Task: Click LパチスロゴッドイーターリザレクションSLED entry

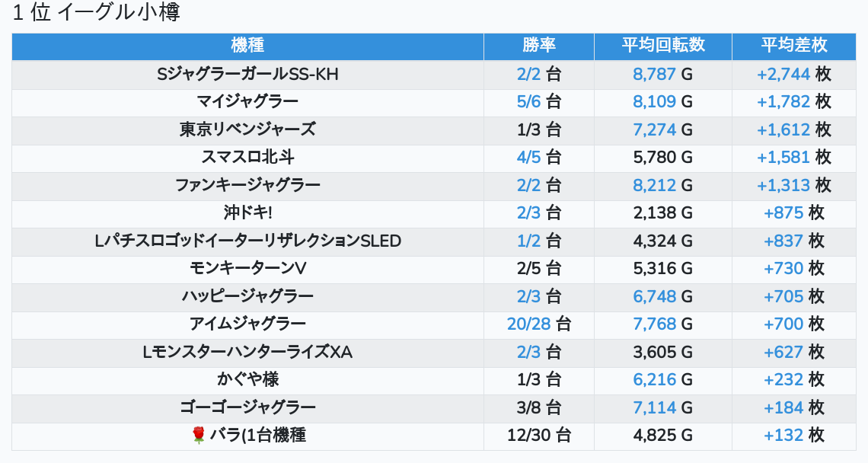Action: coord(247,241)
